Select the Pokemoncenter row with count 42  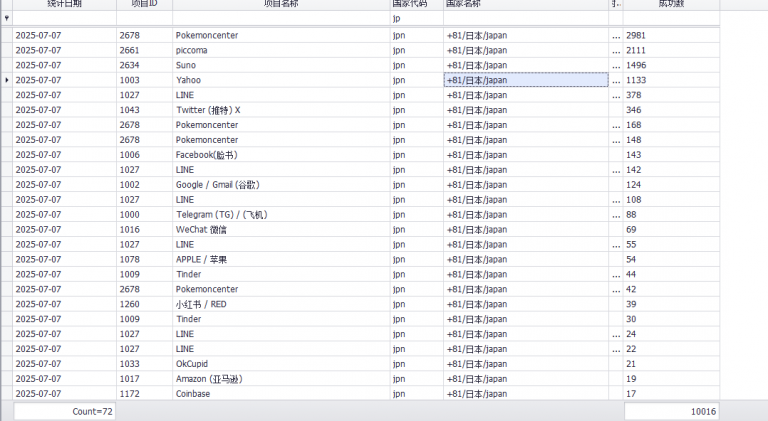[360, 289]
